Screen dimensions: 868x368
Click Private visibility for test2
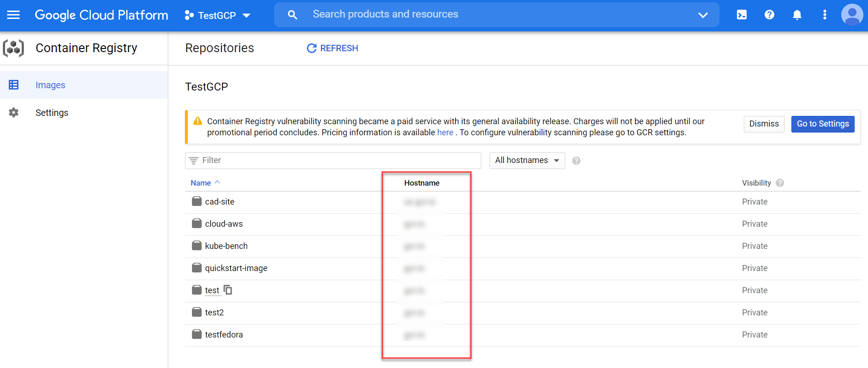pos(754,313)
